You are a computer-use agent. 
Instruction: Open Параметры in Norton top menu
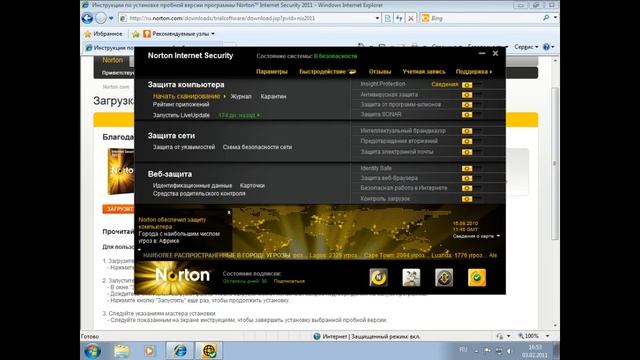[272, 72]
